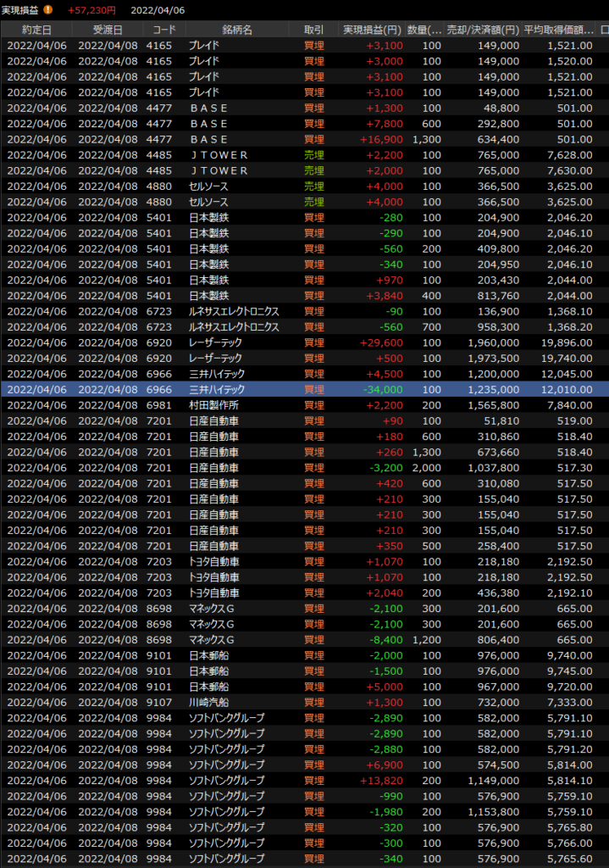609x868 pixels.
Task: Click the コード column header
Action: coord(163,30)
